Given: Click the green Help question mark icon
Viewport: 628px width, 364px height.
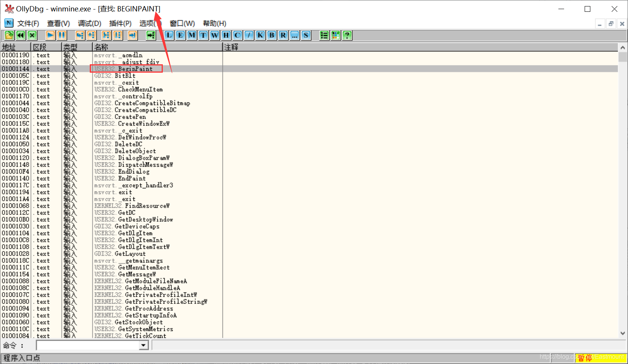Looking at the screenshot, I should (x=347, y=35).
